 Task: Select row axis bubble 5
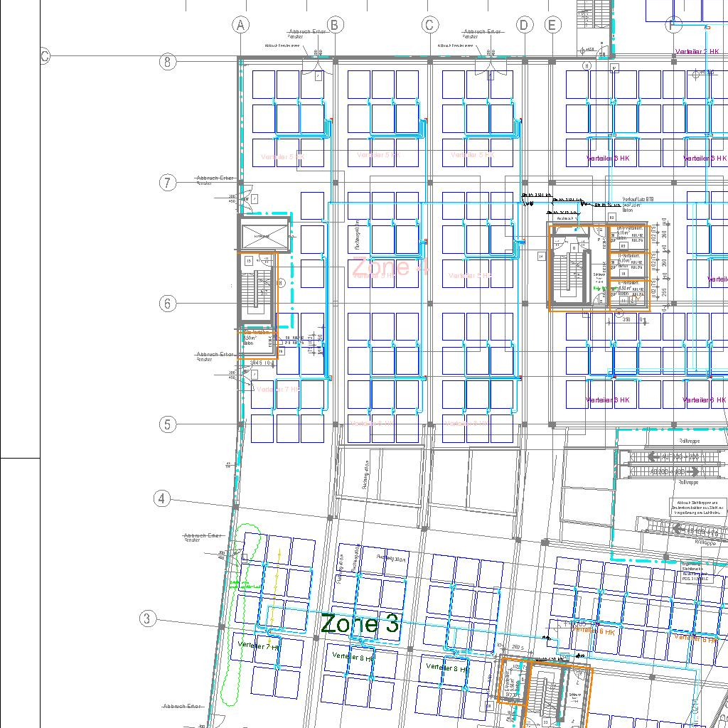click(x=167, y=424)
